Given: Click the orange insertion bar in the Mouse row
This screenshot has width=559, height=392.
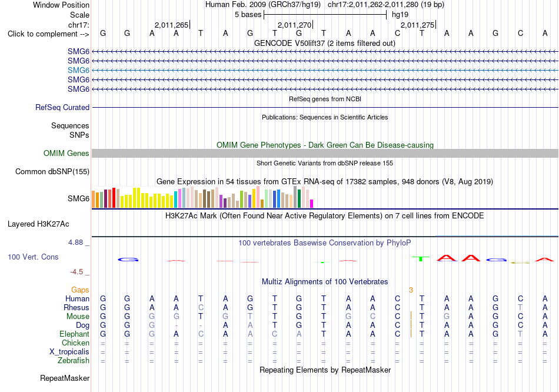Looking at the screenshot, I should 411,316.
